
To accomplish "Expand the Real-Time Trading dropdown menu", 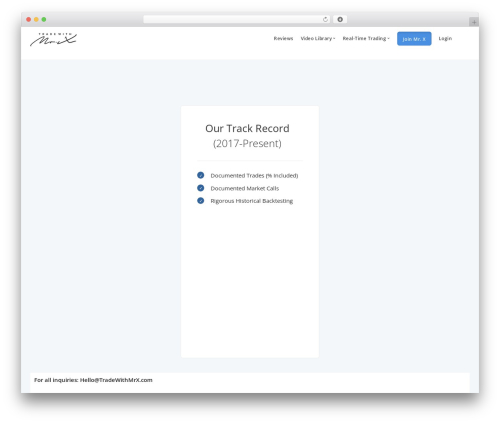I will click(366, 39).
